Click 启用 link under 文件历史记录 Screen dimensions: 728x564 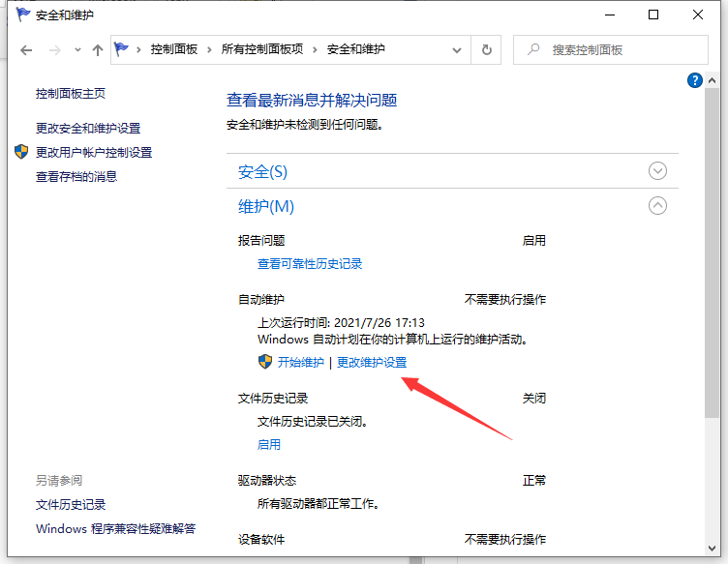(x=268, y=444)
